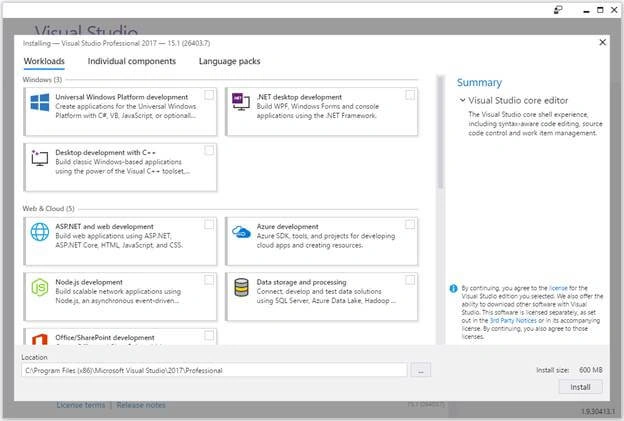Click the Windows (3) section heading
624x421 pixels.
[42, 80]
